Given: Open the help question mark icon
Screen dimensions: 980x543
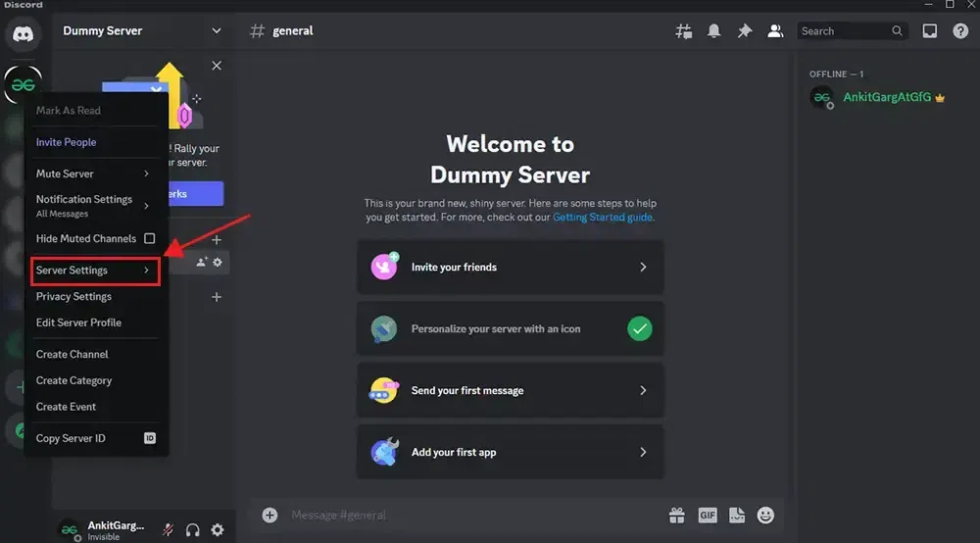Looking at the screenshot, I should click(960, 30).
